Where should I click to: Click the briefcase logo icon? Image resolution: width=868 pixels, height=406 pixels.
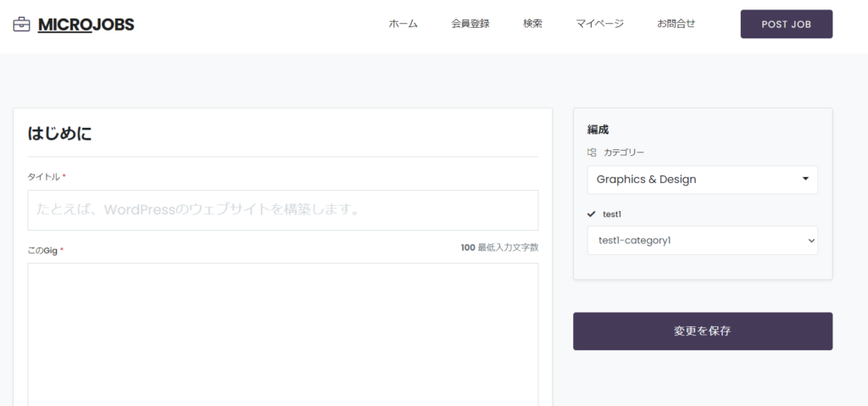click(x=21, y=25)
